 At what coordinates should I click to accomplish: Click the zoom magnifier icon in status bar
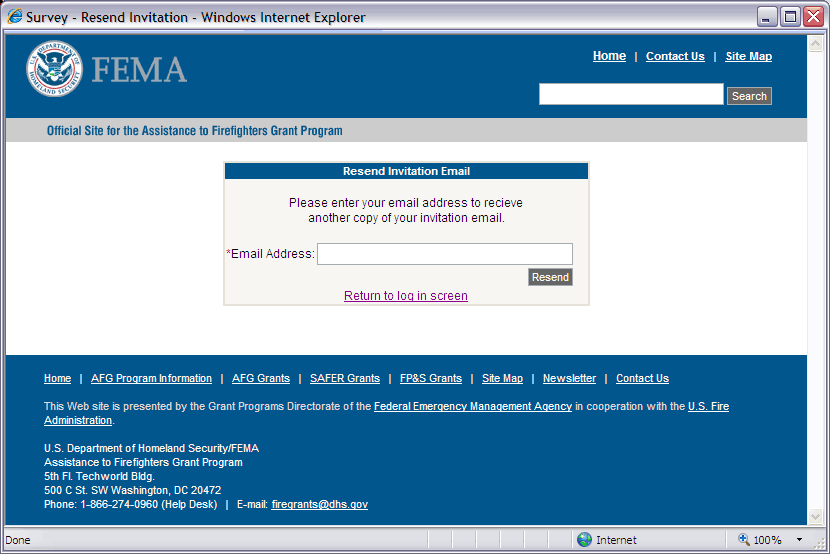(744, 539)
